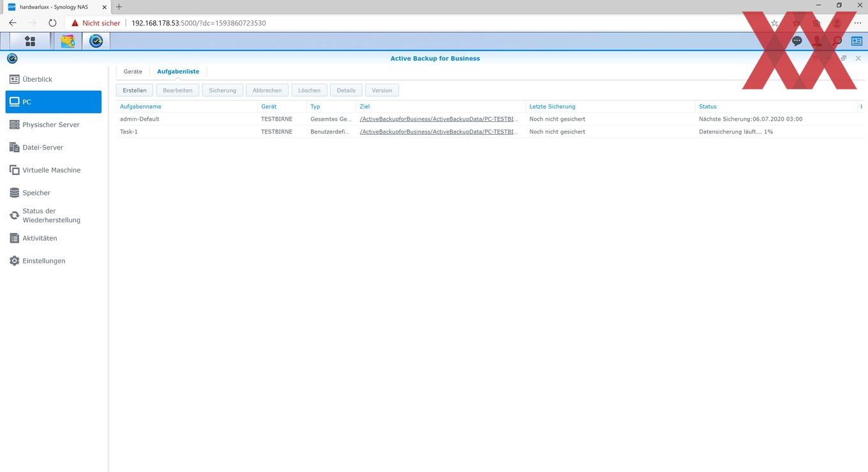
Task: Open the DSM notifications chat bubble icon
Action: [797, 42]
